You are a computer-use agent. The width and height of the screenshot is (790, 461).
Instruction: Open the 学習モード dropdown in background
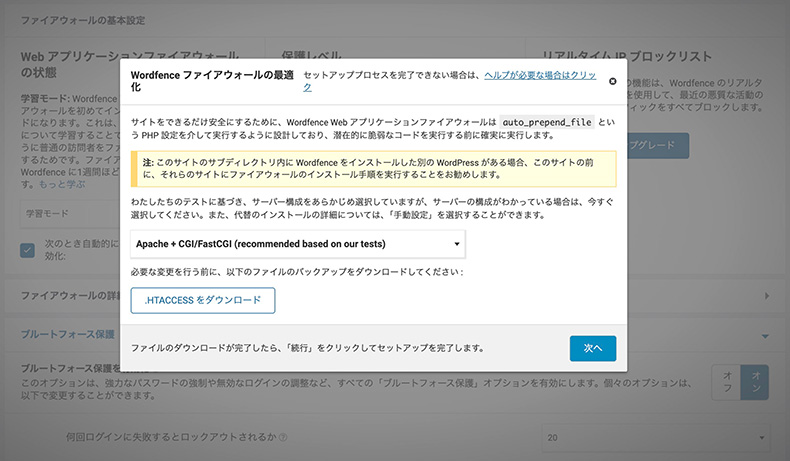pyautogui.click(x=71, y=214)
